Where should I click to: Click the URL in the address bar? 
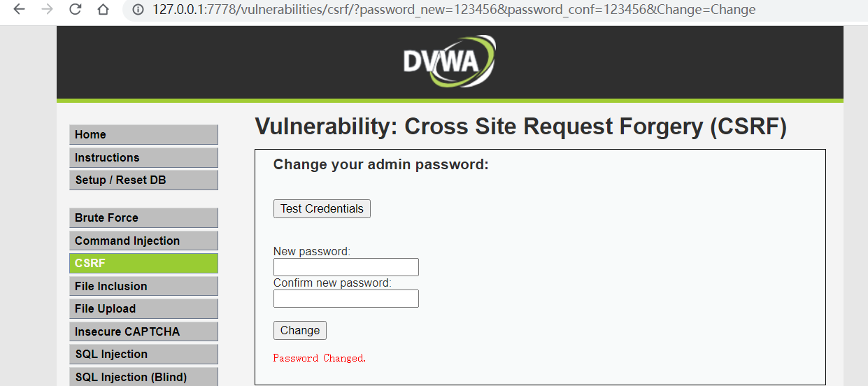[x=453, y=10]
